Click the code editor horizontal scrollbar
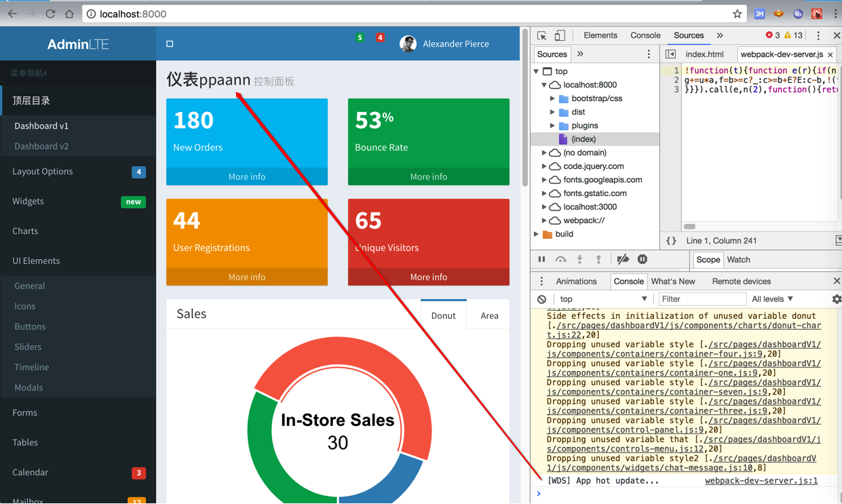The image size is (842, 504). tap(689, 227)
